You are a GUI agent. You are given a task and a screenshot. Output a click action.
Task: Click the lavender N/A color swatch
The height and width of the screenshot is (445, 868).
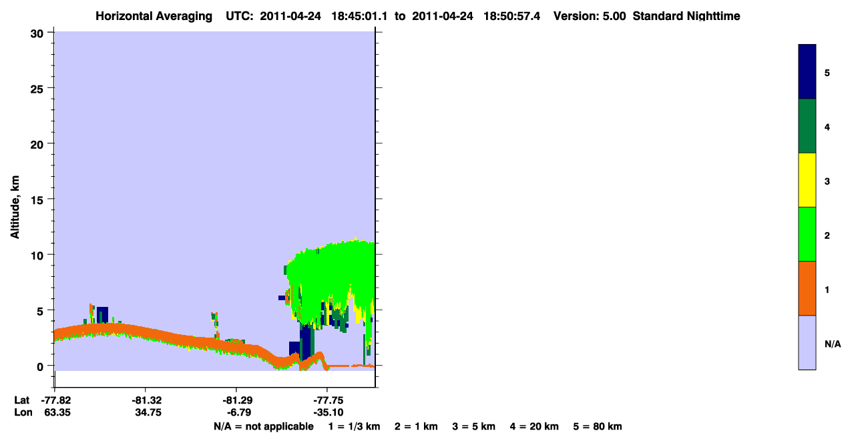(x=807, y=342)
